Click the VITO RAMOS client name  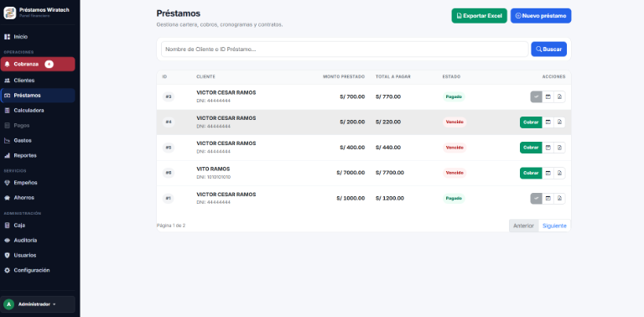(213, 169)
